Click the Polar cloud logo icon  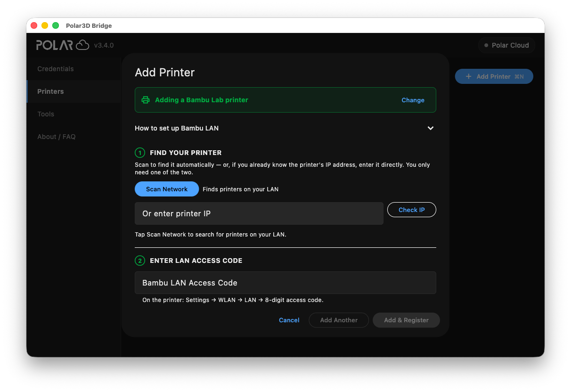82,45
